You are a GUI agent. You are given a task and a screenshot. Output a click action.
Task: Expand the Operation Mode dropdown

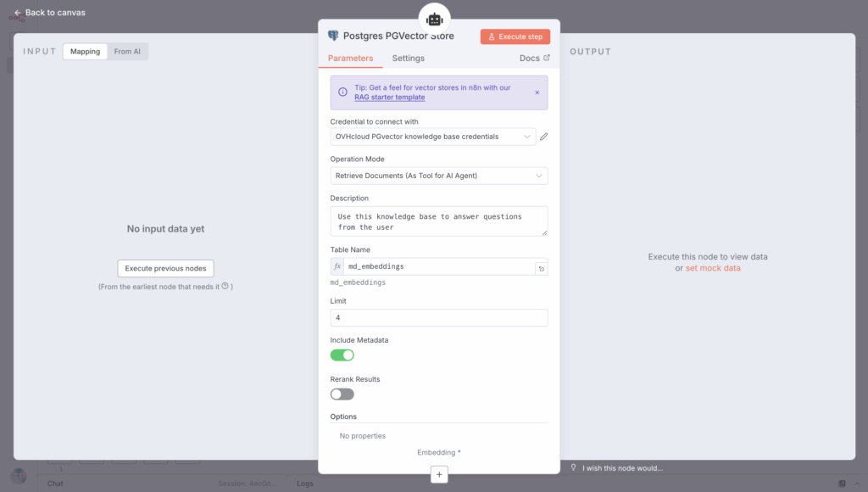438,176
